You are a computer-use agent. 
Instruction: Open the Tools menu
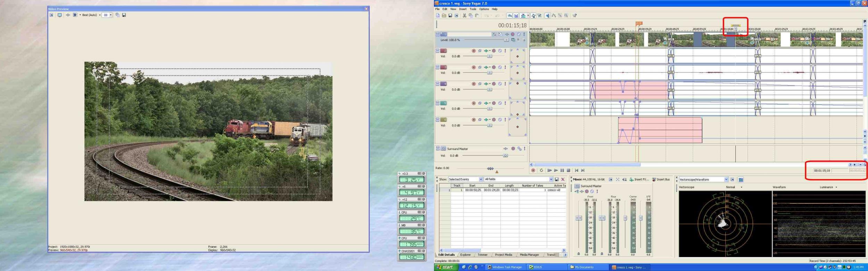tap(473, 9)
